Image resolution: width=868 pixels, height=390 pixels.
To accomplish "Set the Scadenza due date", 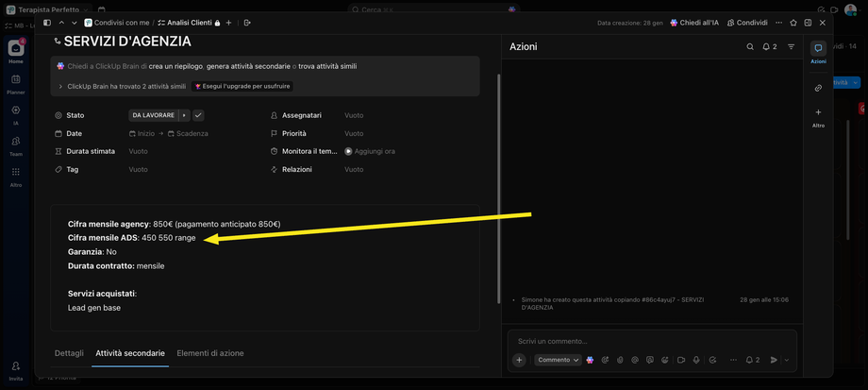I will pos(188,133).
